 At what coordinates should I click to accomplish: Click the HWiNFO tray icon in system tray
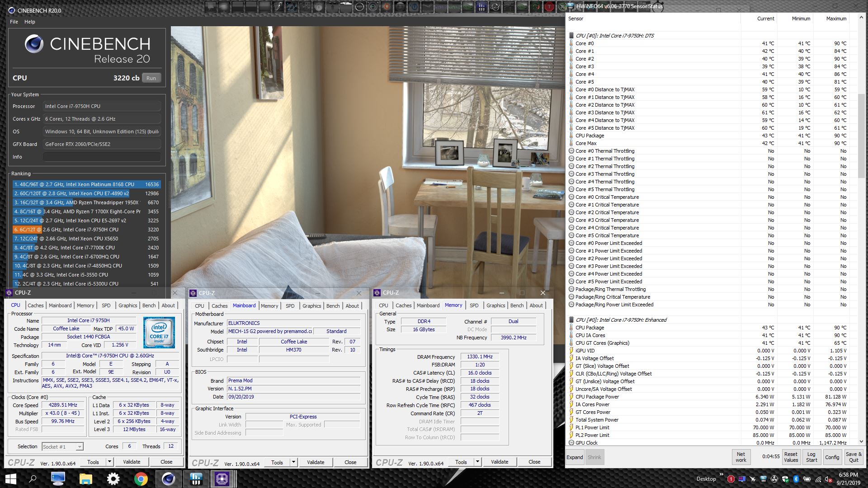pos(764,479)
